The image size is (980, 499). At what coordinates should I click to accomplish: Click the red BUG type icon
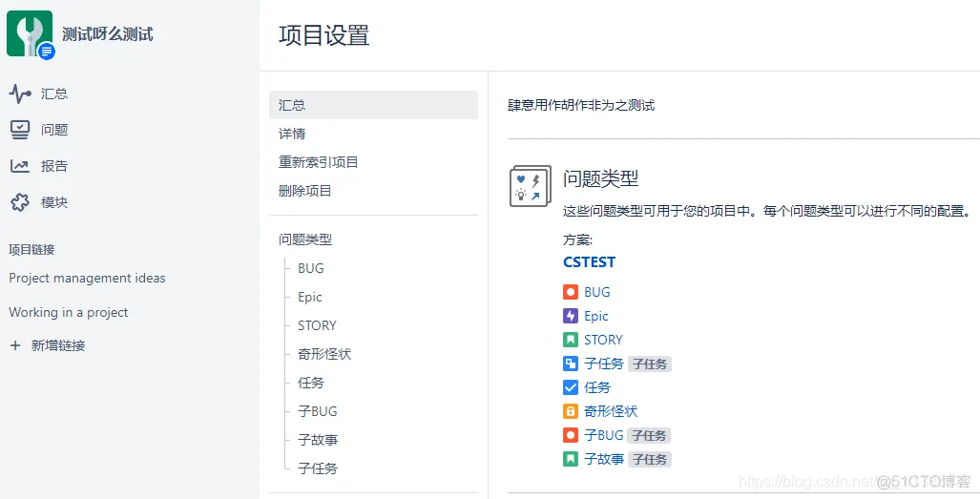570,292
